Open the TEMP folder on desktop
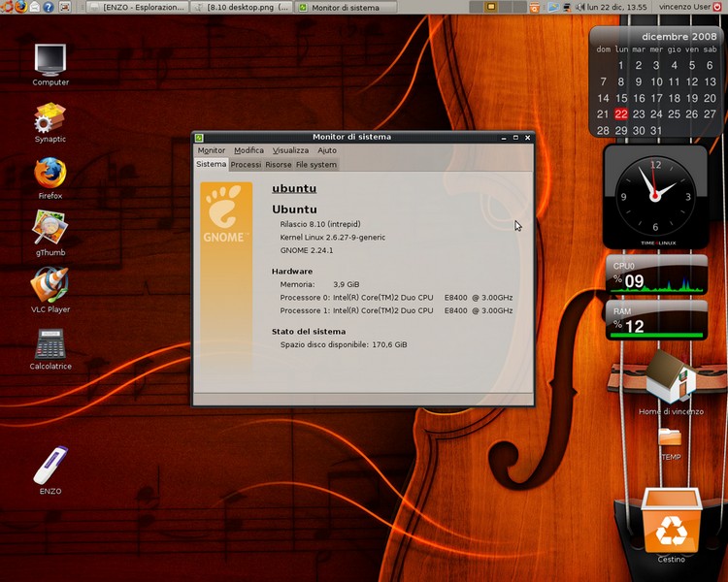This screenshot has height=582, width=728. (x=670, y=444)
